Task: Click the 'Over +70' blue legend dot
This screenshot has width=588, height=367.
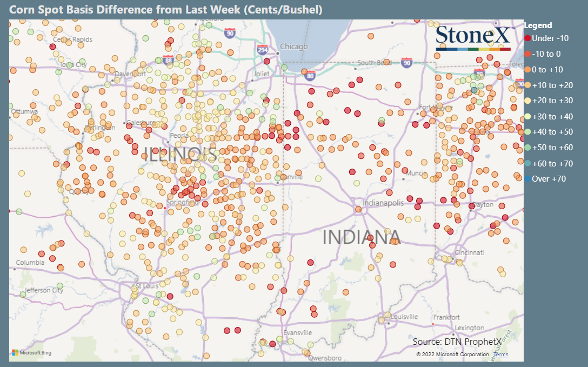Action: pyautogui.click(x=527, y=179)
